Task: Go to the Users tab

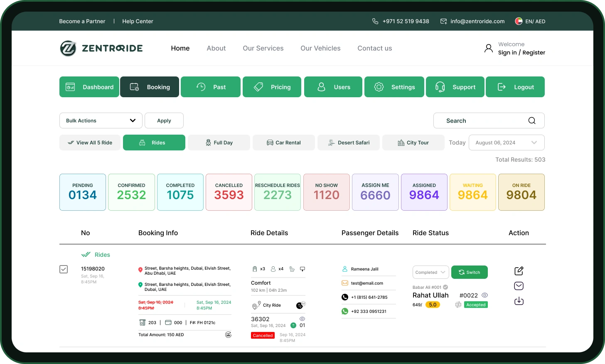Action: tap(333, 87)
